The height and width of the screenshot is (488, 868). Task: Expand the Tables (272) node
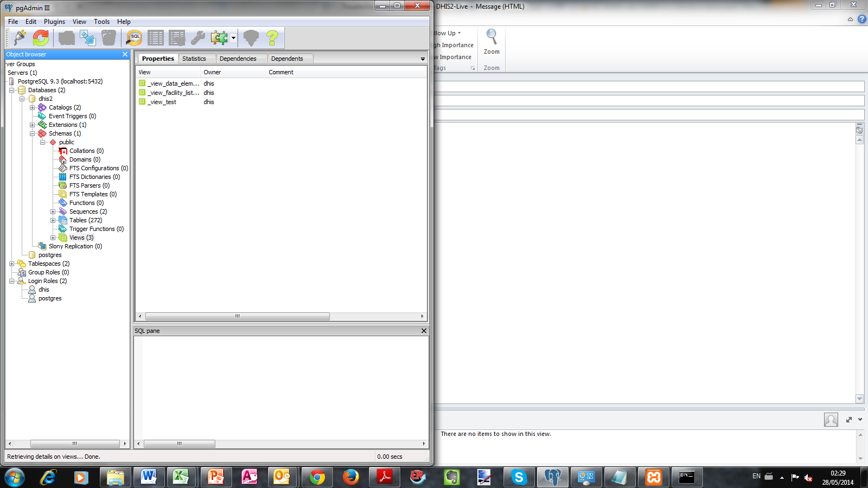(53, 220)
